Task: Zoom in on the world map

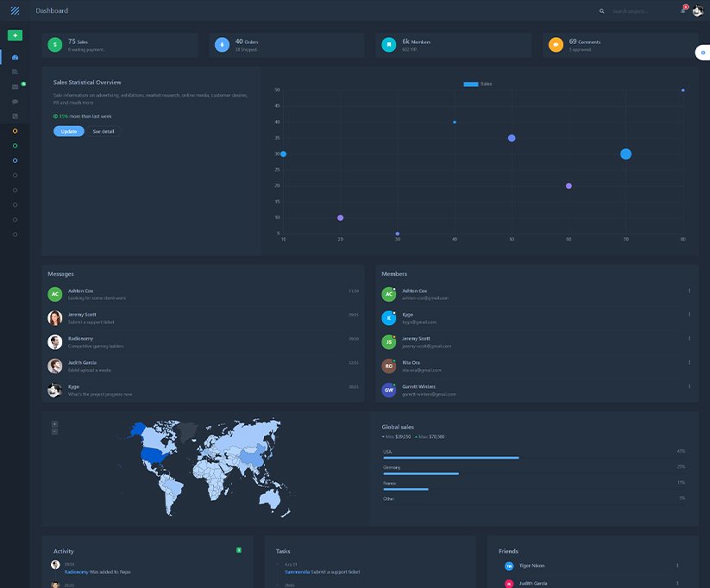Action: 54,423
